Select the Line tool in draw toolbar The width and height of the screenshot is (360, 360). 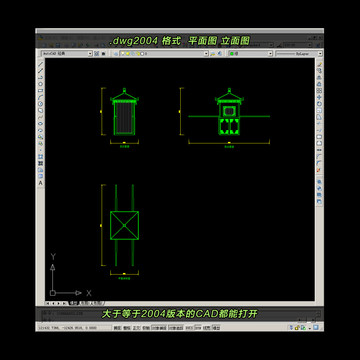41,64
